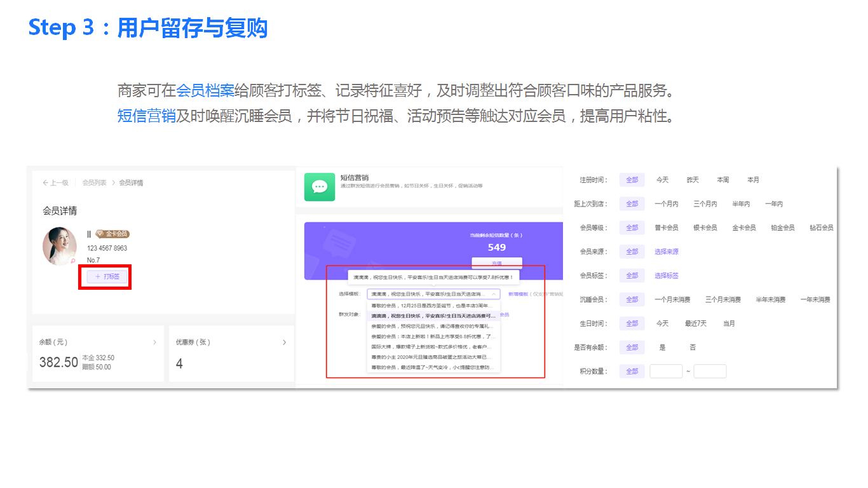Screen dimensions: 868x488
Task: Click the minimum points input field
Action: coord(666,371)
